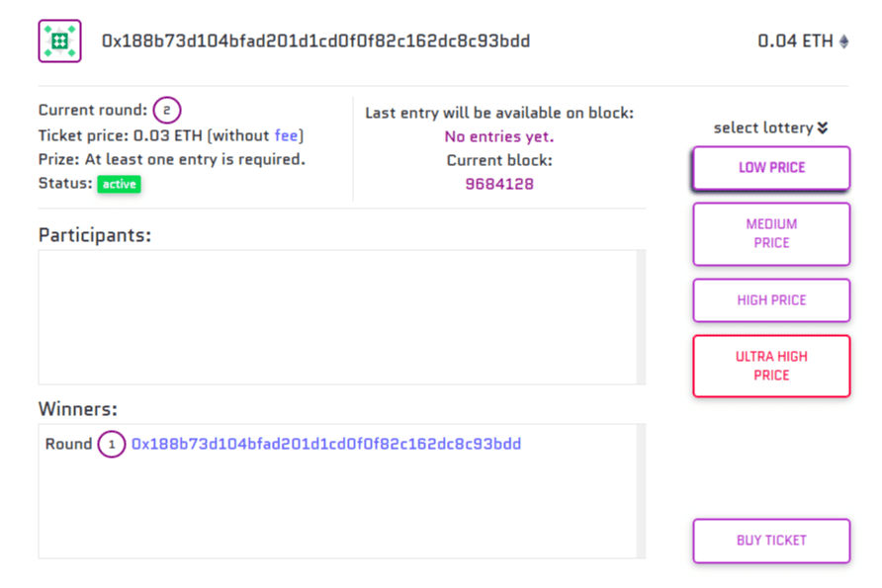882x588 pixels.
Task: Select the MEDIUM PRICE lottery
Action: tap(771, 233)
